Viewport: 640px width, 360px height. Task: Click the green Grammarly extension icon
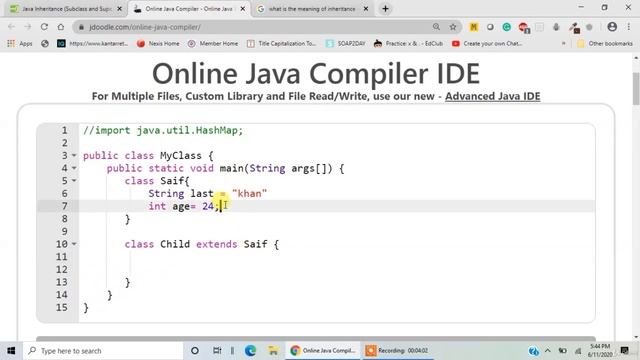click(507, 27)
